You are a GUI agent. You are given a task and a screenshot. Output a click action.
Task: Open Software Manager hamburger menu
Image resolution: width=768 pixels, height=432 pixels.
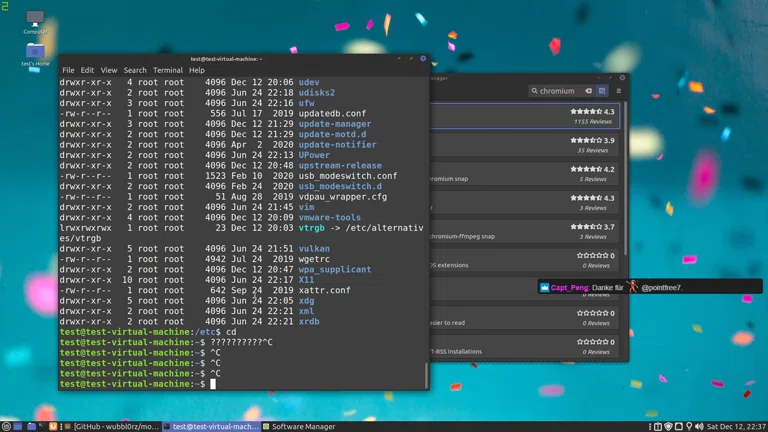pyautogui.click(x=618, y=91)
